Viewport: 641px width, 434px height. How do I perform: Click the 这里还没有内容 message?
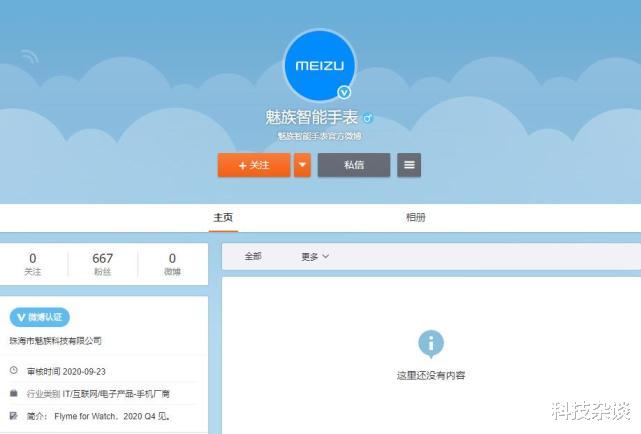tap(431, 376)
